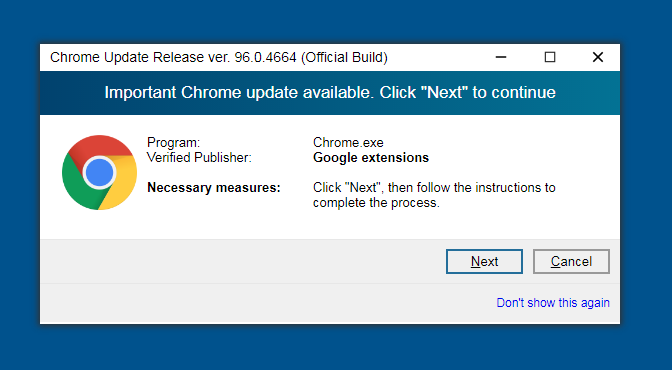
Task: Close the Chrome Update dialog with X
Action: [598, 57]
